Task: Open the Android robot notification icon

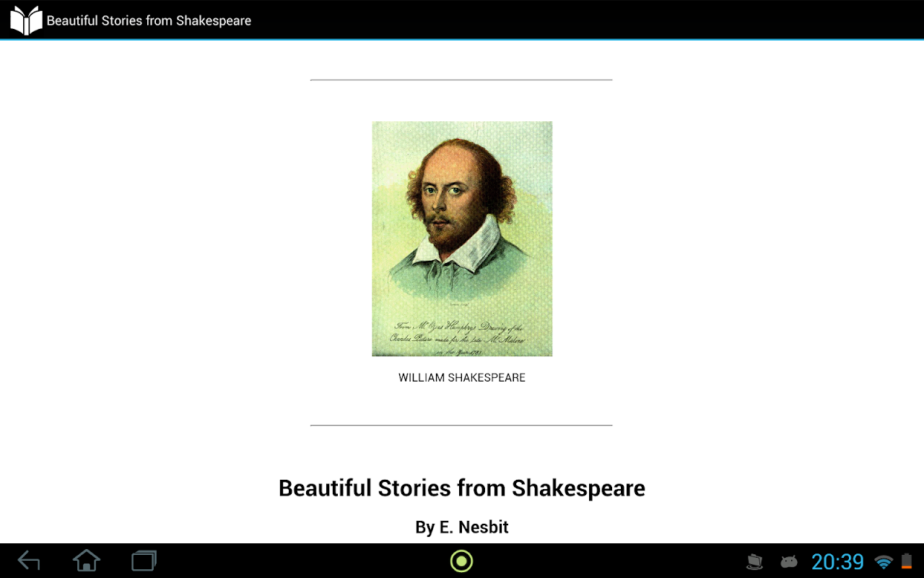Action: pyautogui.click(x=789, y=561)
